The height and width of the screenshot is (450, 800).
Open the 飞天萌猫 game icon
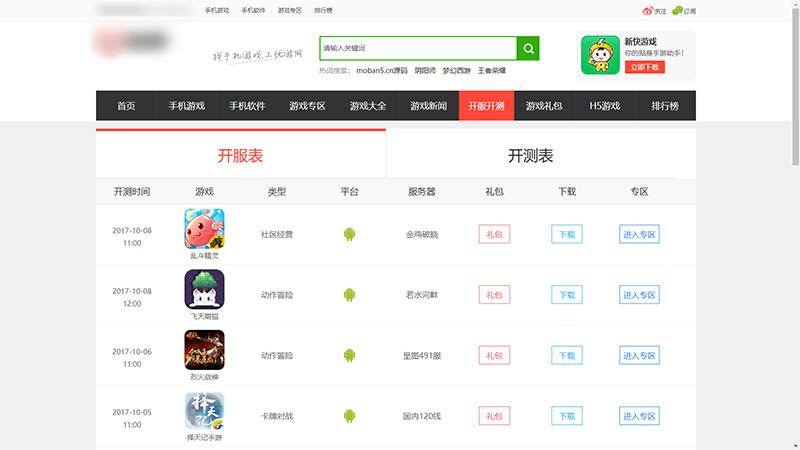tap(204, 289)
